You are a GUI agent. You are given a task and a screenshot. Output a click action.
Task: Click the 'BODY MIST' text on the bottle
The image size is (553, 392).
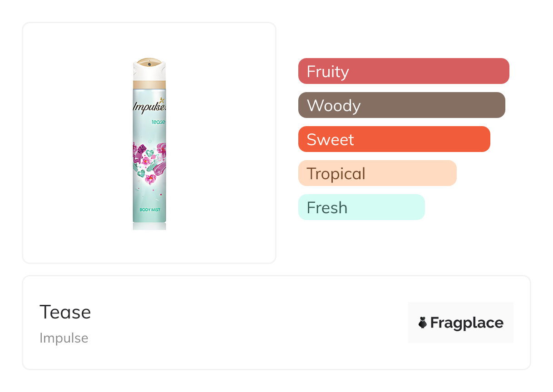[149, 210]
